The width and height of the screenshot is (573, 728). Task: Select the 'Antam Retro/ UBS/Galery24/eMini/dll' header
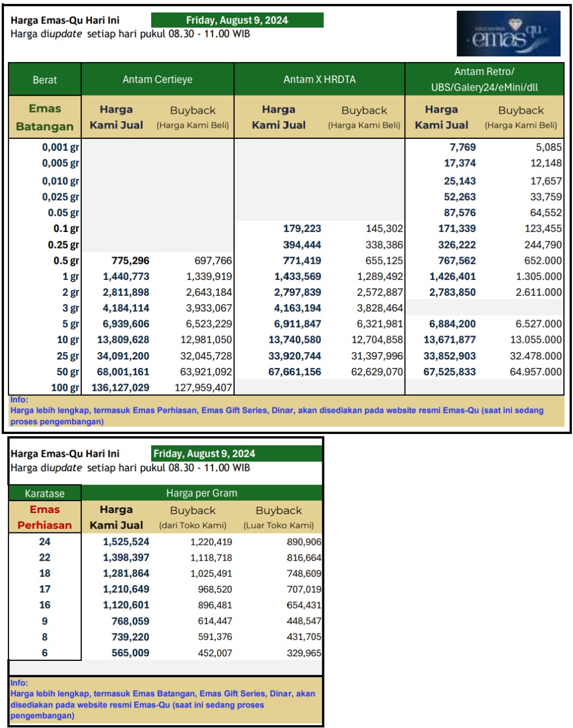(x=484, y=80)
